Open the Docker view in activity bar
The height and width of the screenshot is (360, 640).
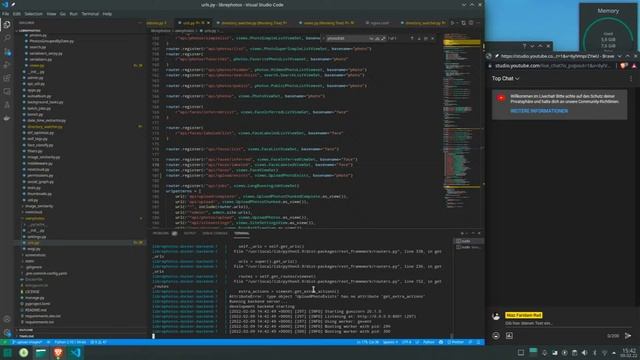pyautogui.click(x=7, y=118)
